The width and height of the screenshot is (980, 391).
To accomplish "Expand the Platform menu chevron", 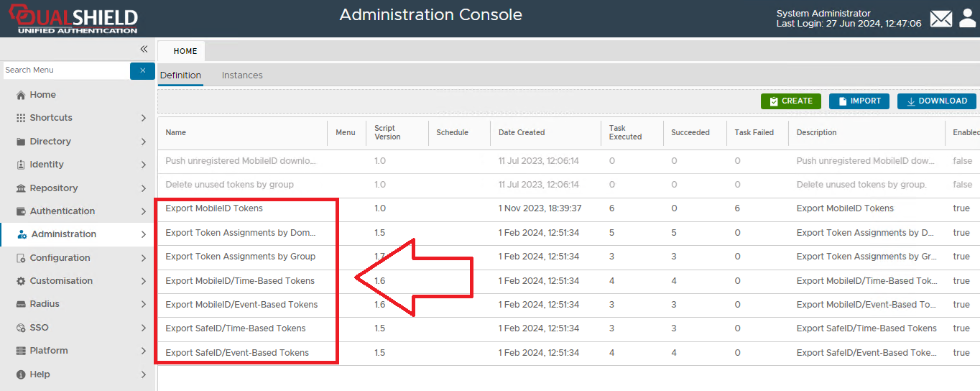I will (x=144, y=351).
